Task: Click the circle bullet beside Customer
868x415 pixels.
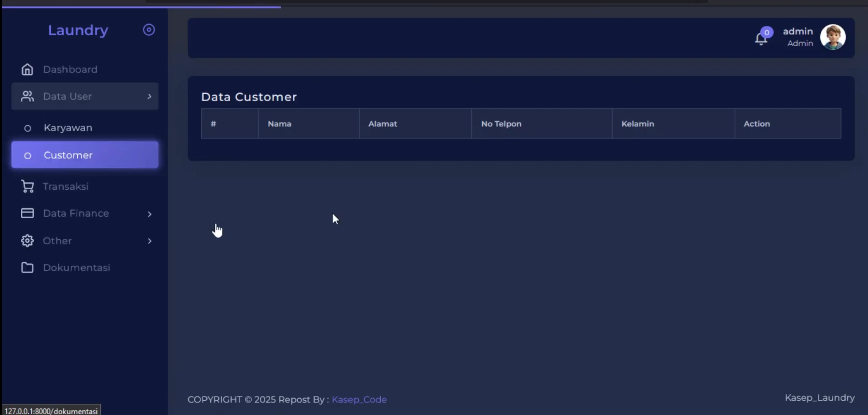Action: coord(28,156)
